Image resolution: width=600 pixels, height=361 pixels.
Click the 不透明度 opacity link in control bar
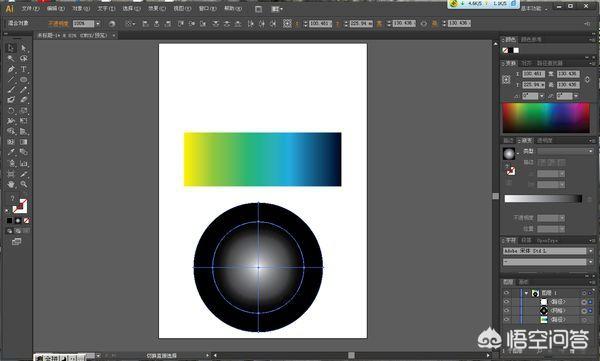58,24
